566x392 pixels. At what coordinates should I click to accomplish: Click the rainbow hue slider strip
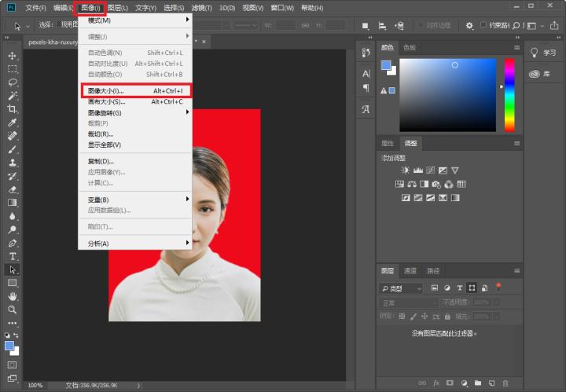tap(509, 94)
